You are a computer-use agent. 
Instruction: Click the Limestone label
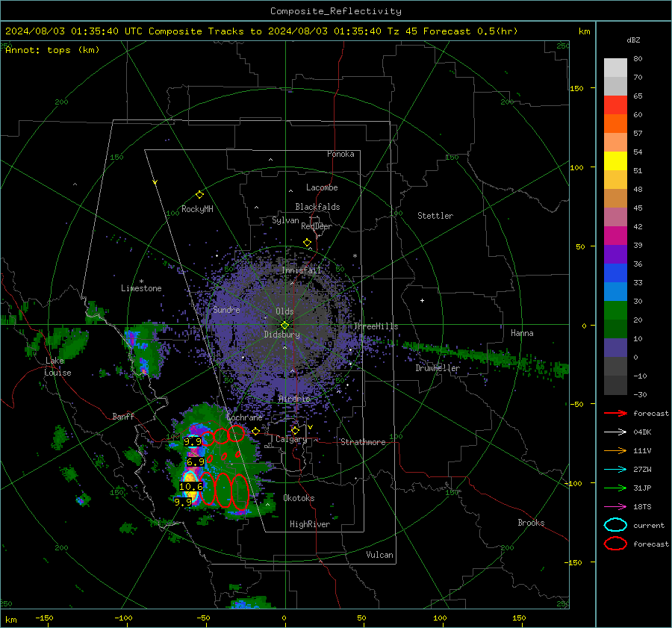pos(141,288)
